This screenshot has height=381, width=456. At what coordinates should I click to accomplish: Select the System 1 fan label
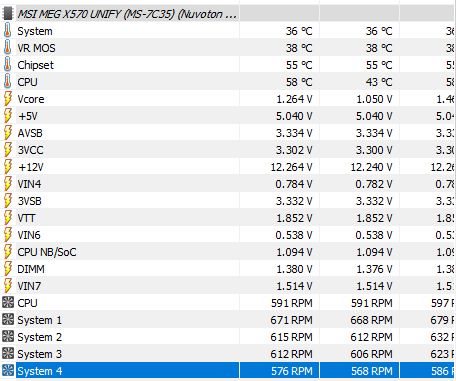point(39,320)
